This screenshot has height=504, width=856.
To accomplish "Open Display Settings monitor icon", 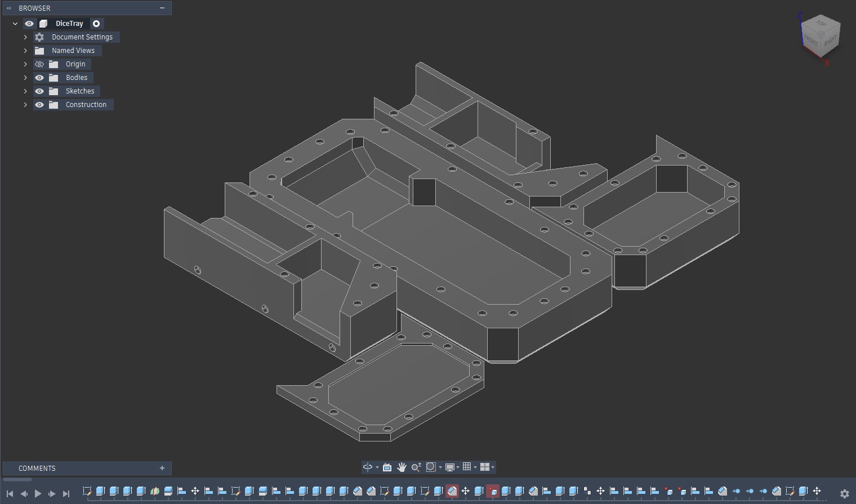I will pos(450,467).
